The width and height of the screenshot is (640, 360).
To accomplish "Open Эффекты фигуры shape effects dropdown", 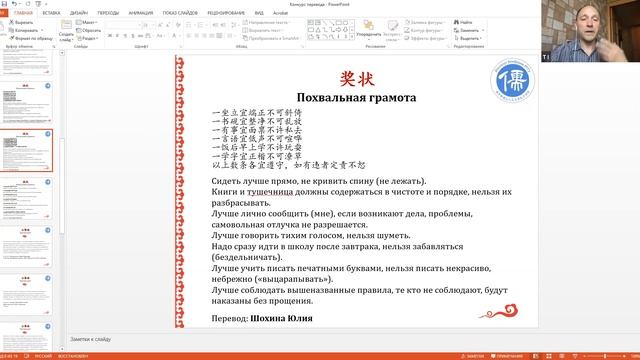I will (425, 38).
